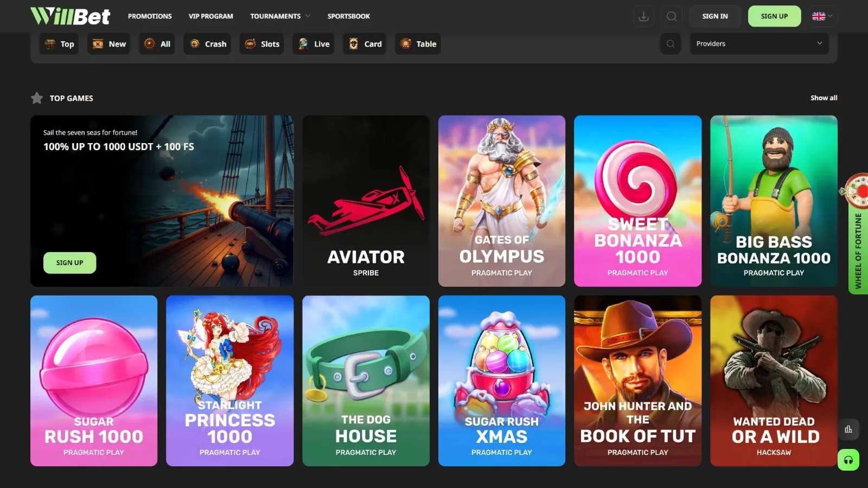The height and width of the screenshot is (488, 868).
Task: Click Show all for Top Games
Action: click(x=824, y=98)
